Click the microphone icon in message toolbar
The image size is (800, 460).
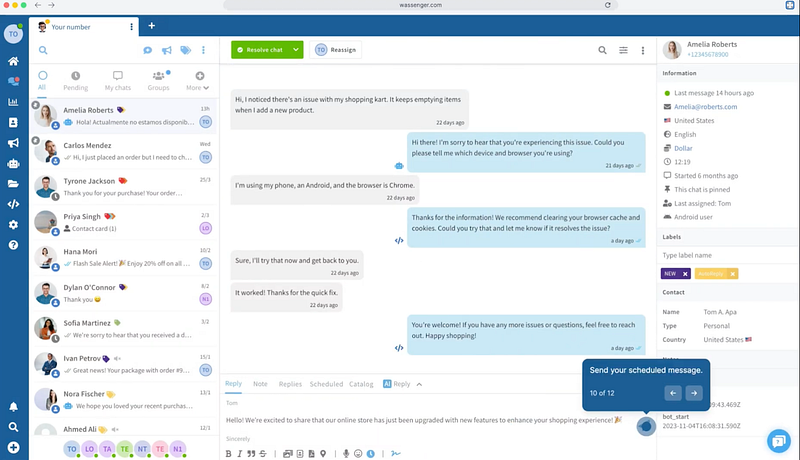point(346,453)
